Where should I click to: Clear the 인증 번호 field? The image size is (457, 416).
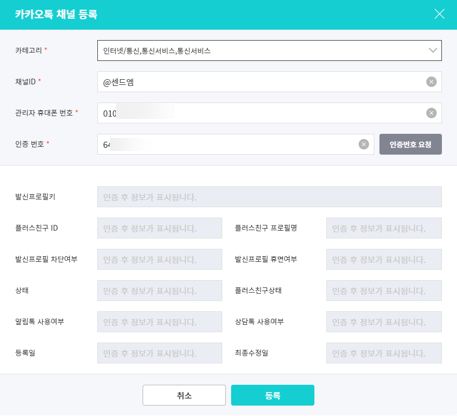[x=364, y=144]
